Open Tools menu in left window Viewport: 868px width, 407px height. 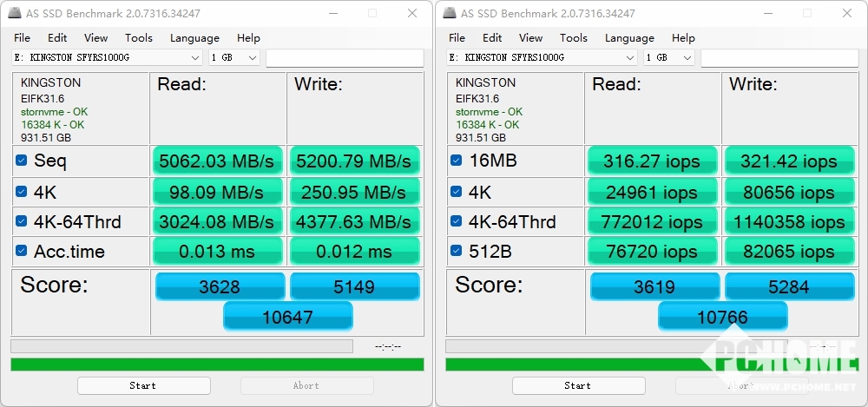[138, 37]
